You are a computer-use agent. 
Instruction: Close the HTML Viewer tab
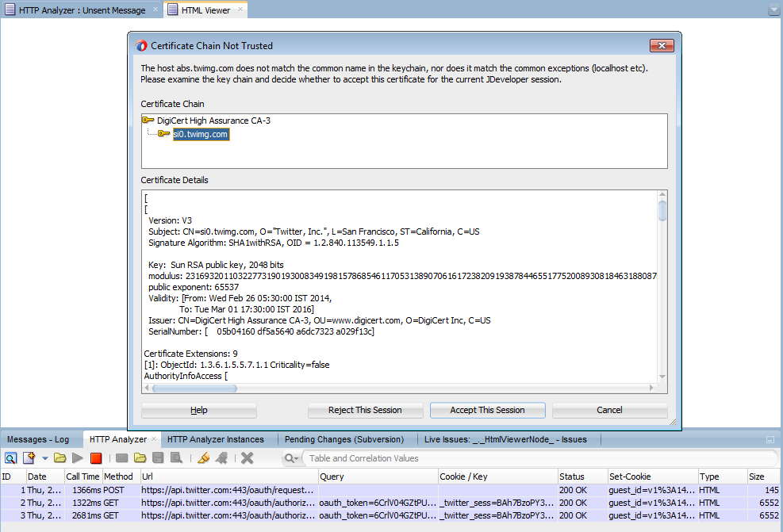[240, 10]
